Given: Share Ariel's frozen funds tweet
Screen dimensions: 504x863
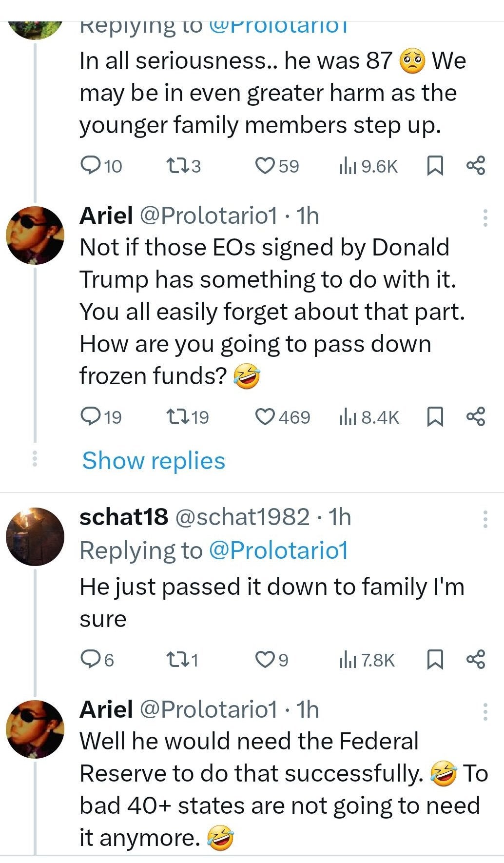Looking at the screenshot, I should tap(476, 417).
